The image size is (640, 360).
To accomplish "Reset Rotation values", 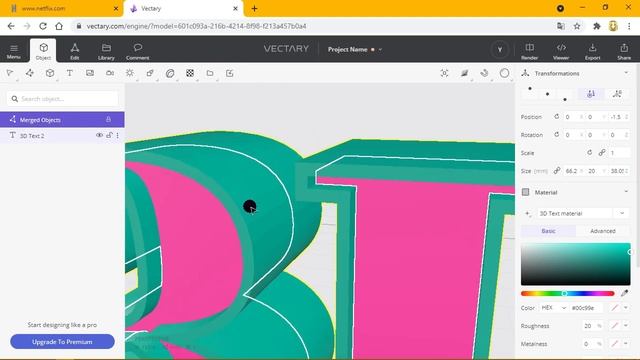I will coord(556,134).
